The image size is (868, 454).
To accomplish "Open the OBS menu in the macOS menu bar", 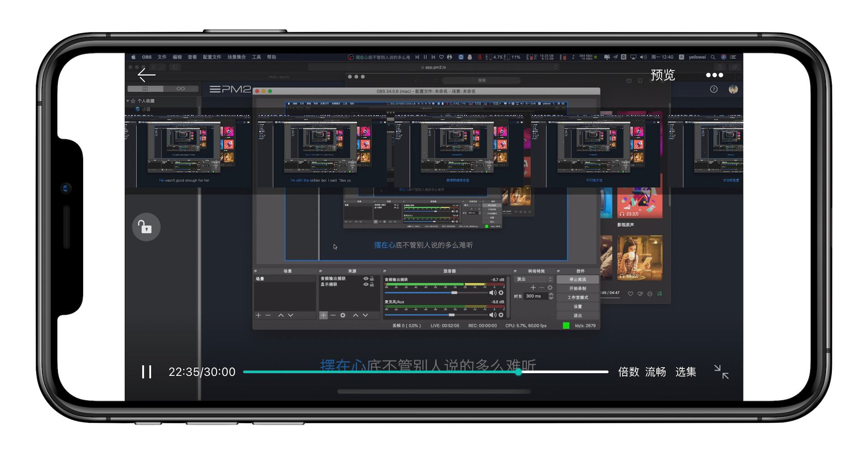I will 147,57.
